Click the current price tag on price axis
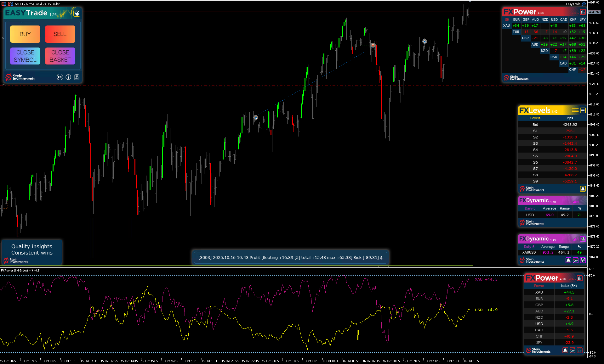 point(594,12)
